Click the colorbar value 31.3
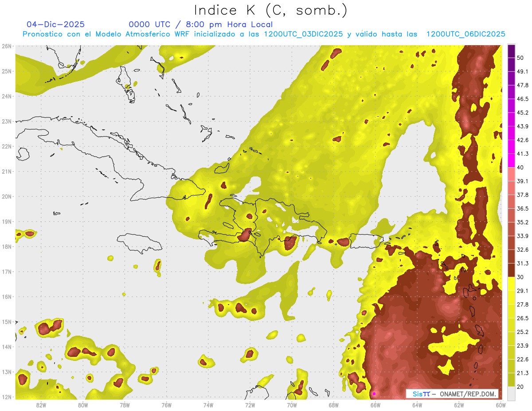532x411 pixels. pos(522,263)
